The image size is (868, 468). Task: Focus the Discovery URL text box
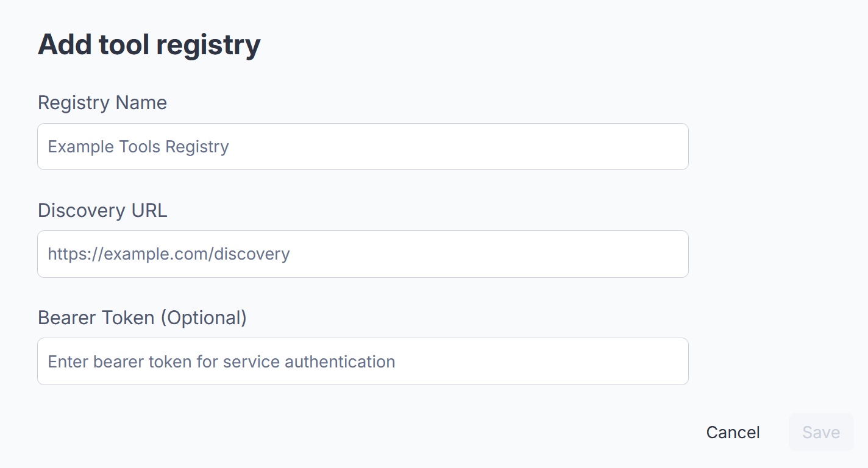pyautogui.click(x=363, y=254)
